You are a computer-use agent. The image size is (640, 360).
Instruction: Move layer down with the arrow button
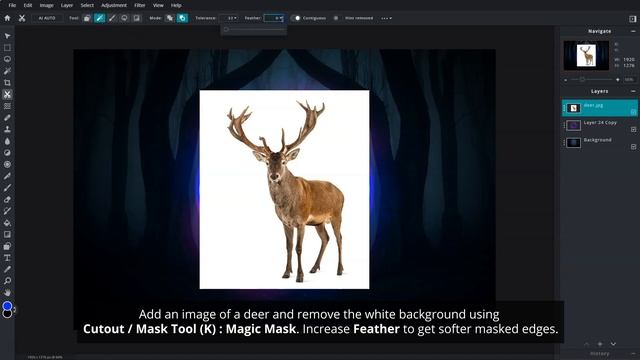613,344
